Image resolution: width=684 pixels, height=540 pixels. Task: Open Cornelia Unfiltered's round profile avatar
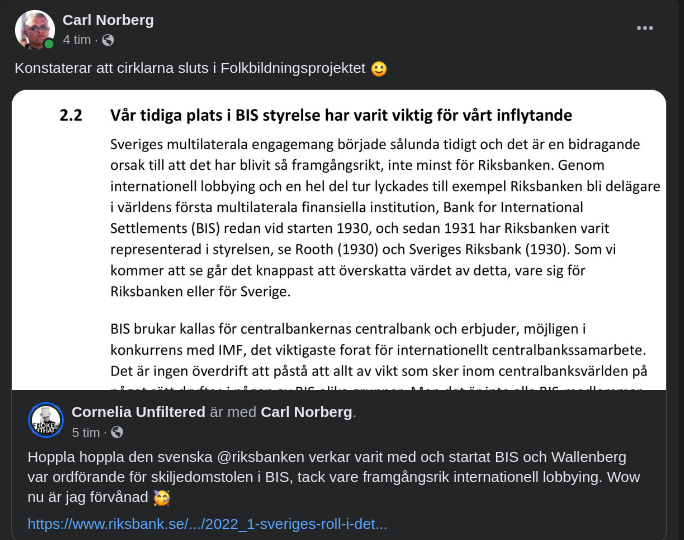(x=46, y=420)
